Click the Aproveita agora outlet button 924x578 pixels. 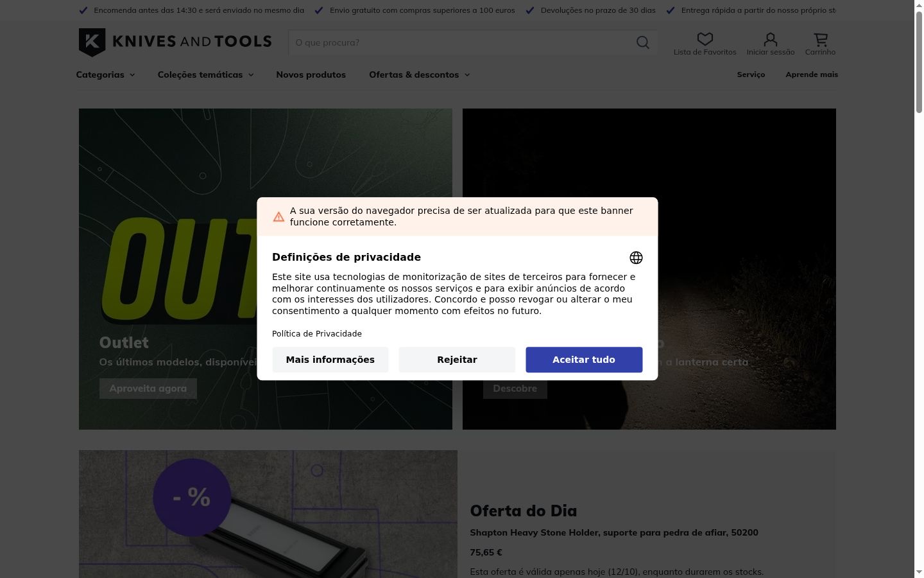coord(148,389)
